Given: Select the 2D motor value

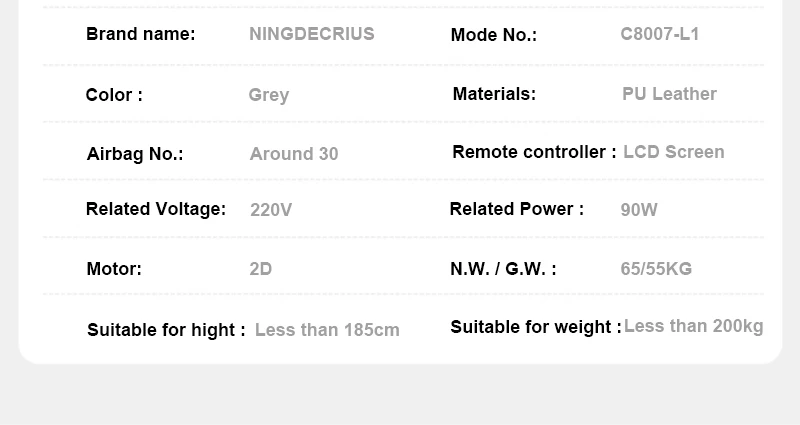Looking at the screenshot, I should [261, 269].
